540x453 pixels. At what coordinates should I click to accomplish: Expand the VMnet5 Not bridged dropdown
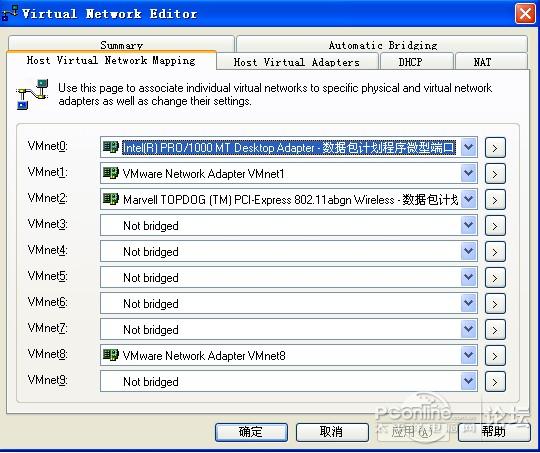pyautogui.click(x=468, y=277)
